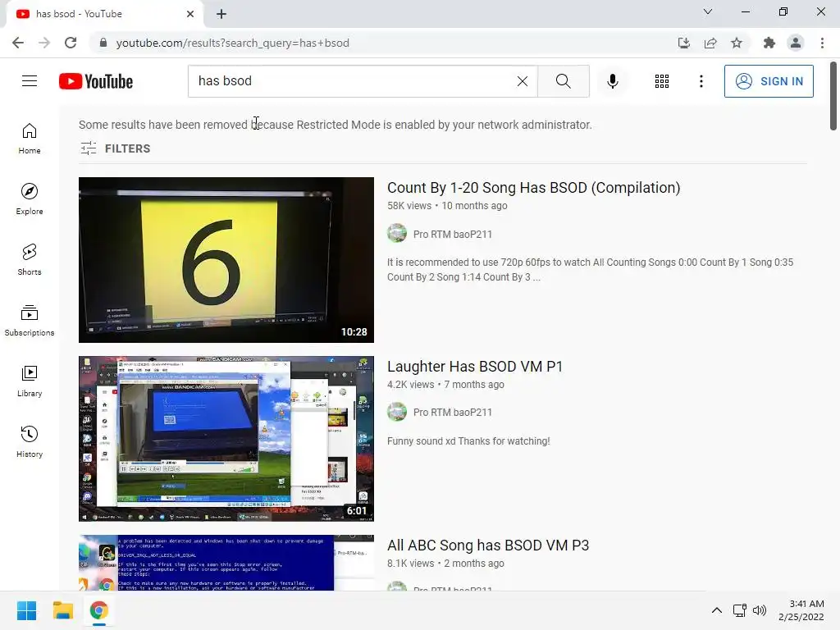840x630 pixels.
Task: Click the address bar URL
Action: [x=232, y=43]
